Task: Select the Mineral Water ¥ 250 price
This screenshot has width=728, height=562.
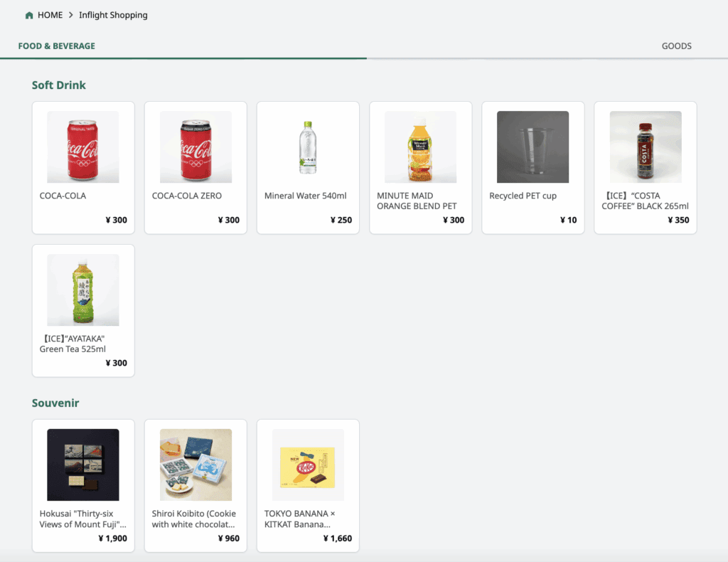Action: pos(341,221)
